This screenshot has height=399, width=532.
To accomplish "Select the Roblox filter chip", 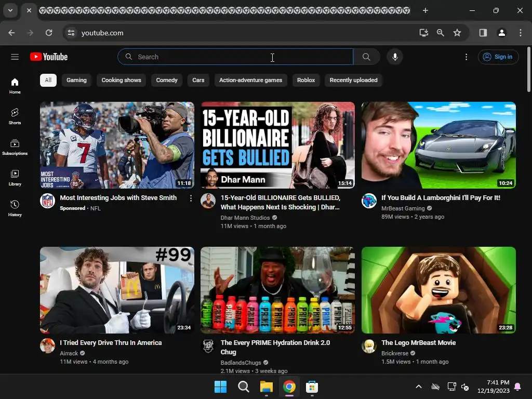I will [305, 80].
